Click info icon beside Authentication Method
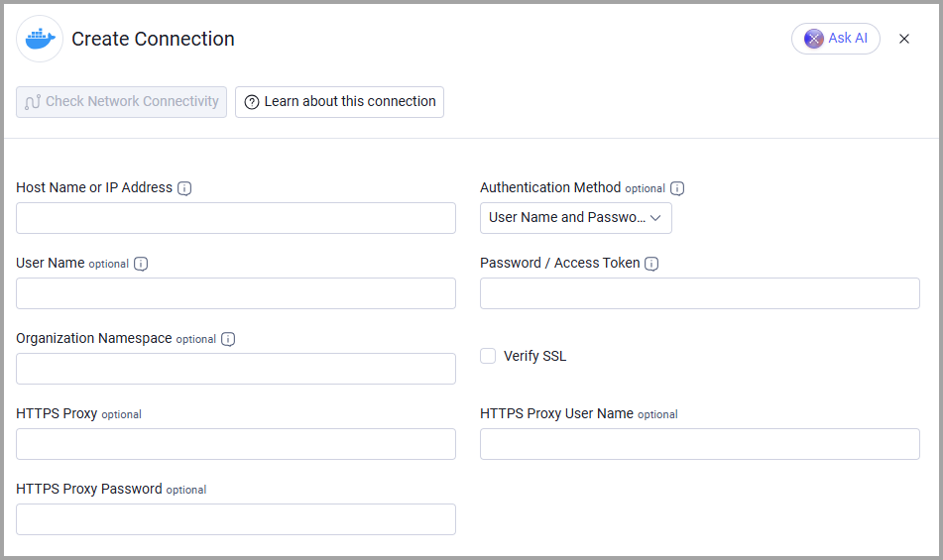The width and height of the screenshot is (943, 560). [677, 188]
